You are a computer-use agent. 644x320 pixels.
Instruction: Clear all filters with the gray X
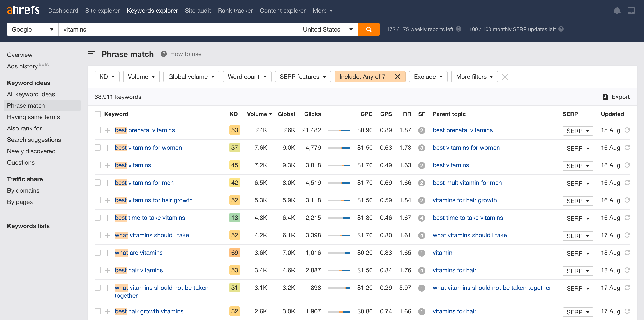point(505,77)
